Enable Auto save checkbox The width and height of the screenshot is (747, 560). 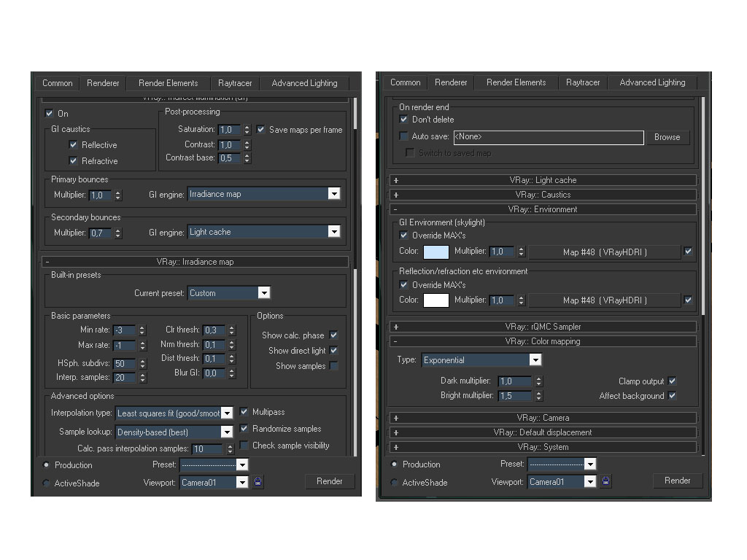403,136
